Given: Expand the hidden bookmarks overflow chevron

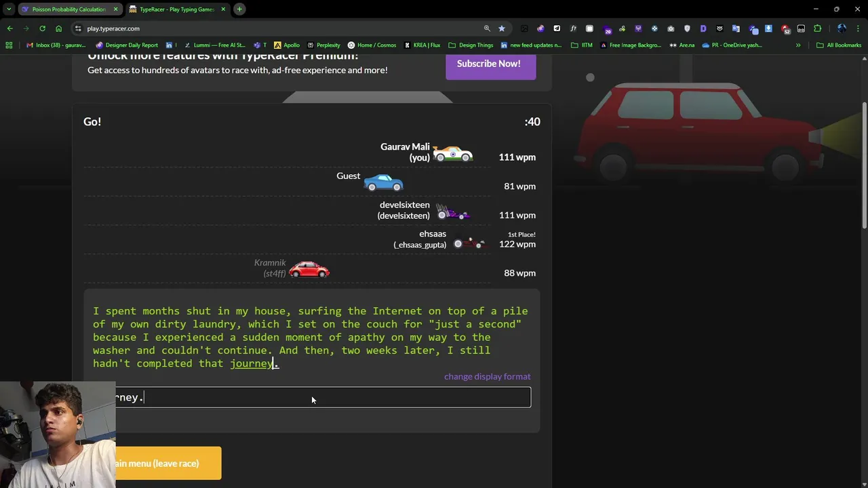Looking at the screenshot, I should 798,45.
